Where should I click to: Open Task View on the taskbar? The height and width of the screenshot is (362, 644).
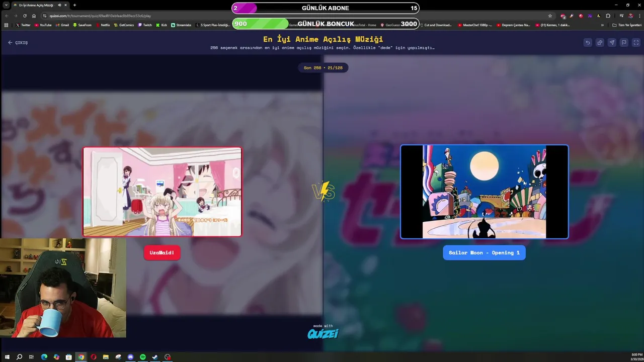31,357
